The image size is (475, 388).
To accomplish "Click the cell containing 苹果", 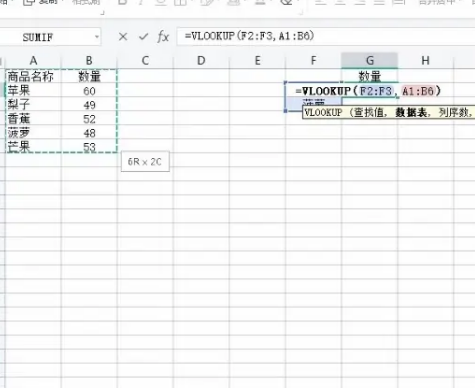I will [x=33, y=90].
